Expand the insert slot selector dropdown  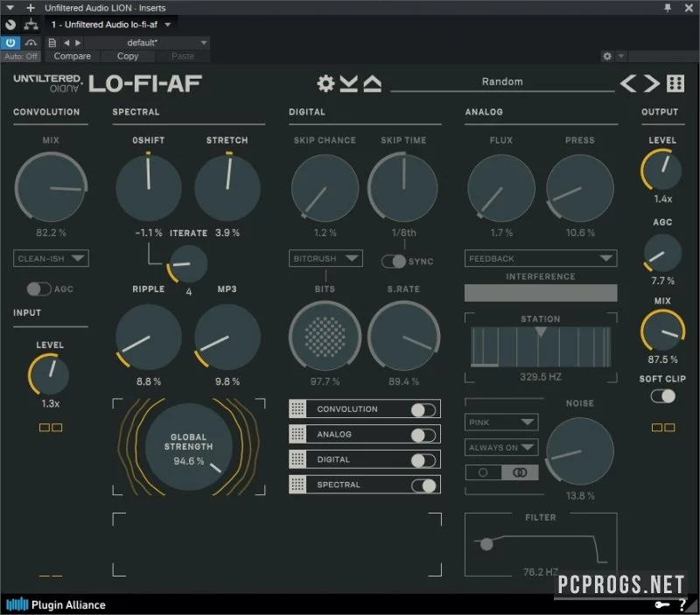pyautogui.click(x=168, y=24)
